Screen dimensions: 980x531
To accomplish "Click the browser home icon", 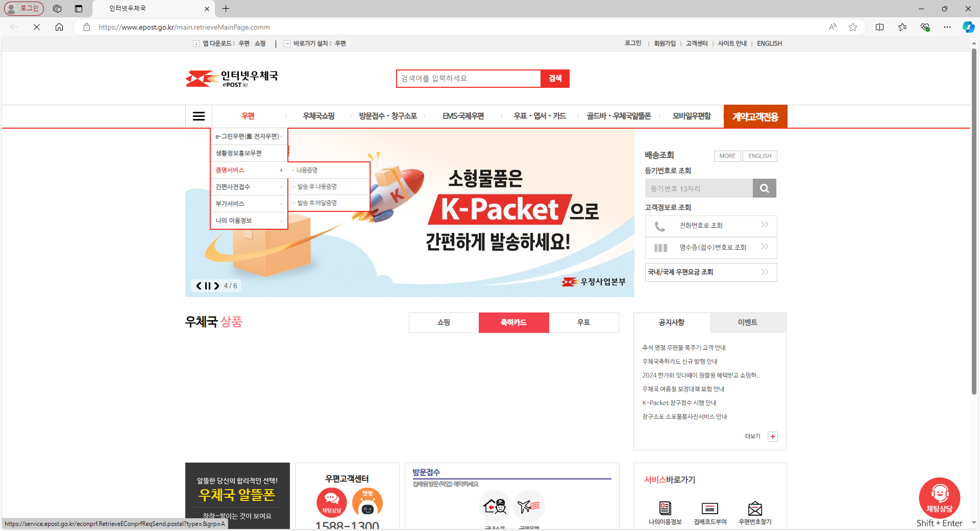I will tap(59, 27).
